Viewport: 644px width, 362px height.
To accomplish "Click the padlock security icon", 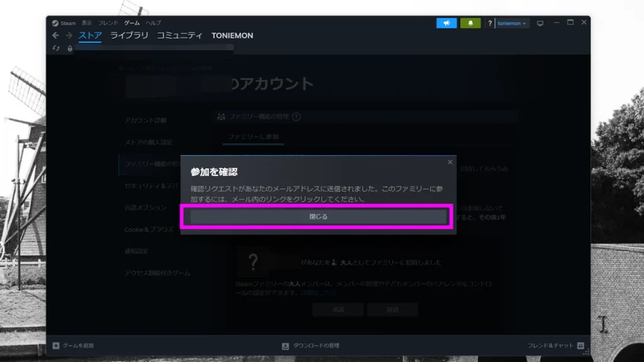I will point(70,48).
